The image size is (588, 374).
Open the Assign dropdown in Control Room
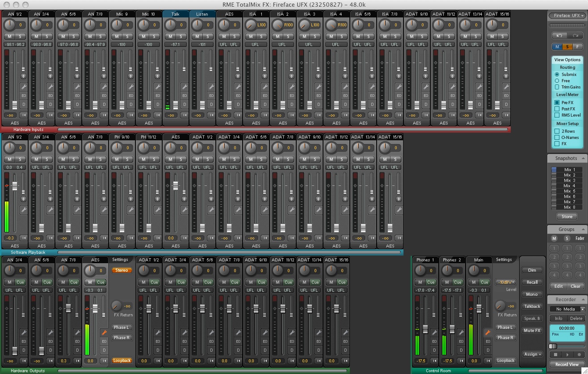coord(532,354)
